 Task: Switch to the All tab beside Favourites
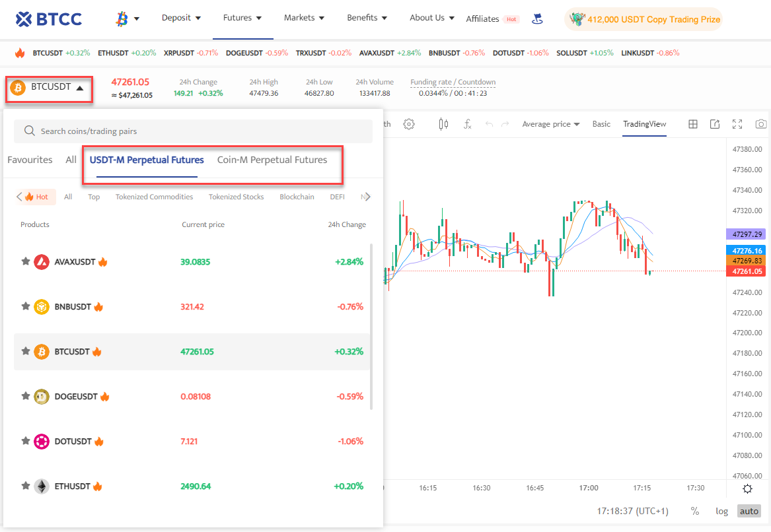click(x=71, y=160)
